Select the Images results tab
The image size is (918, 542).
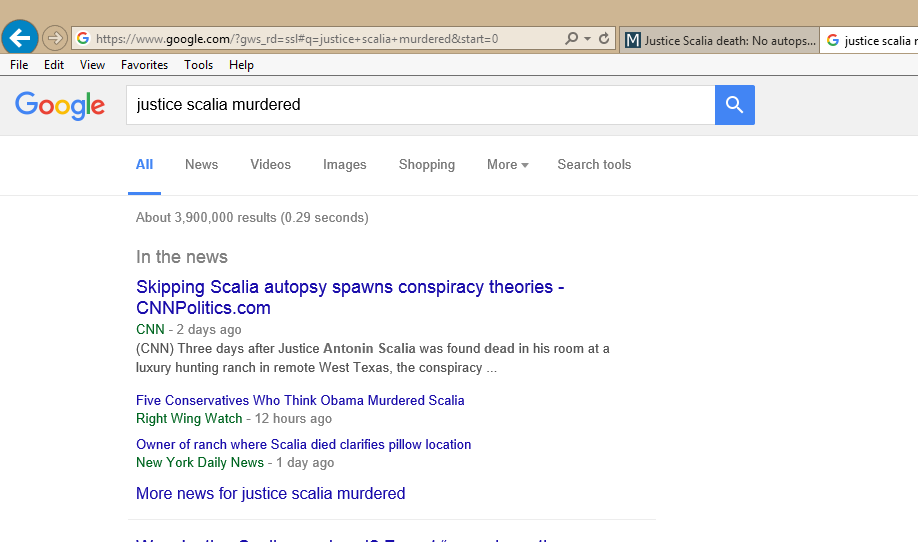pyautogui.click(x=344, y=165)
